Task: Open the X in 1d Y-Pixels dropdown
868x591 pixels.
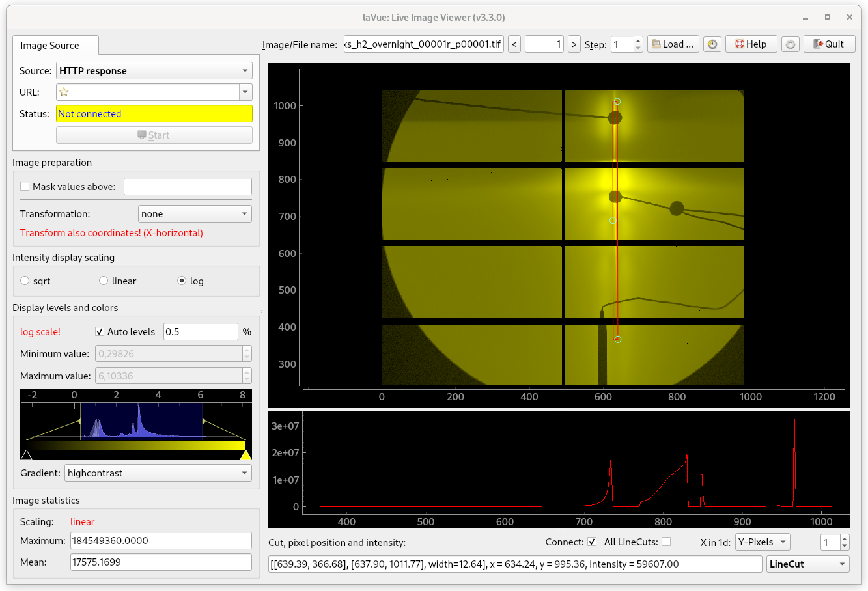Action: 762,542
